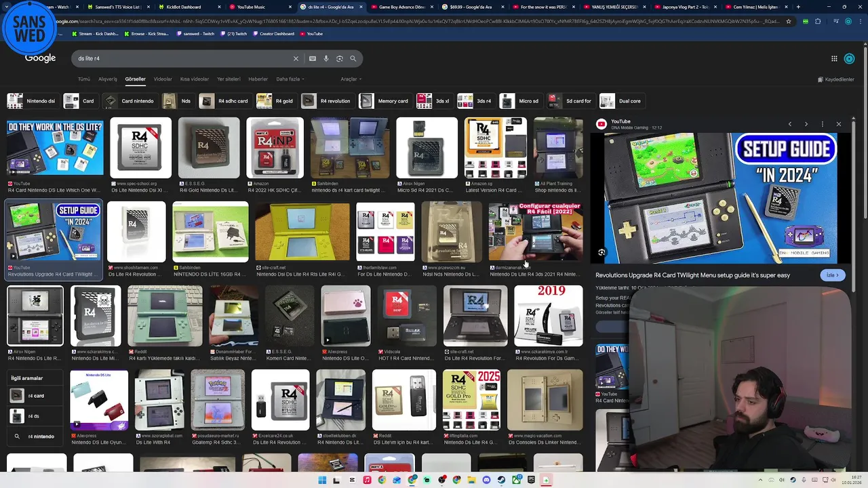868x488 pixels.
Task: Open the 2019 R4 SDHC image result
Action: click(548, 316)
